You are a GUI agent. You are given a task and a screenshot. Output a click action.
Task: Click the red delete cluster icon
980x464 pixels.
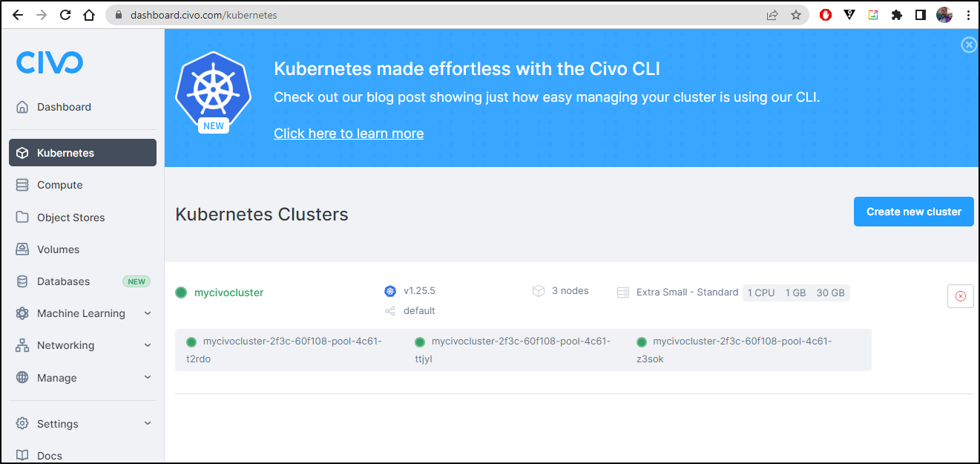(961, 295)
